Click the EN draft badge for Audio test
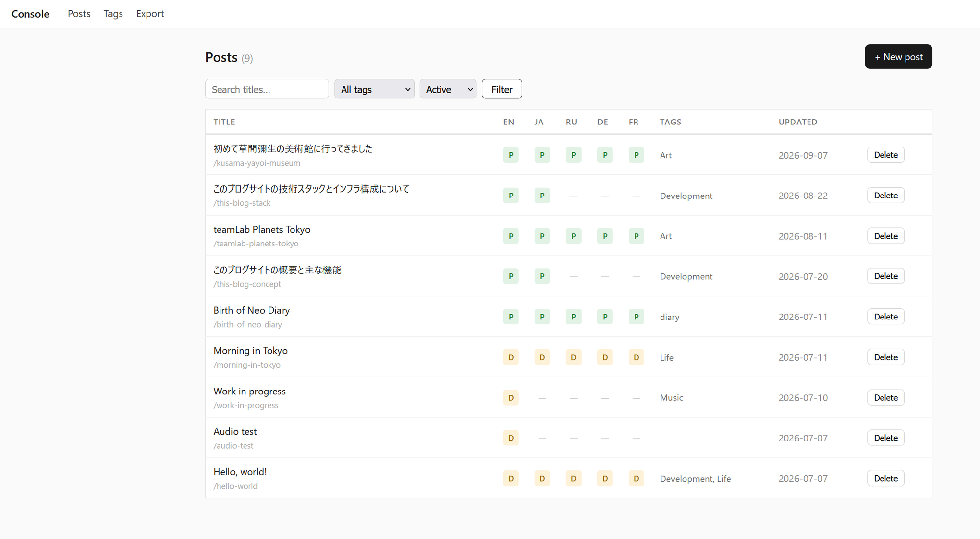 tap(511, 438)
